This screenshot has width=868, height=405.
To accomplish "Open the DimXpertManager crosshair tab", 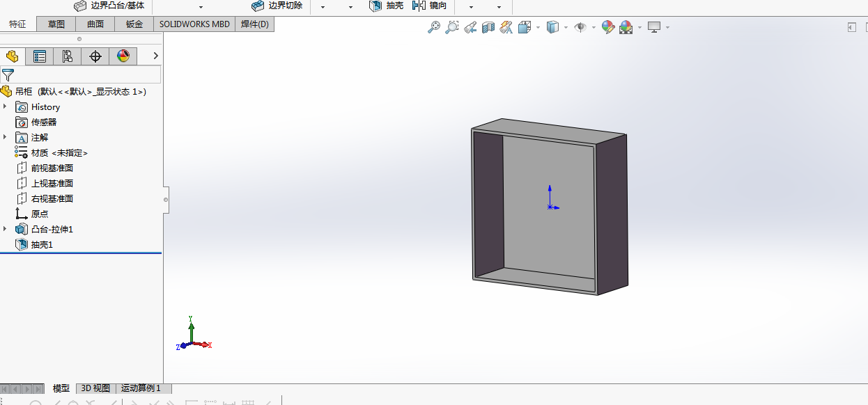I will click(95, 56).
